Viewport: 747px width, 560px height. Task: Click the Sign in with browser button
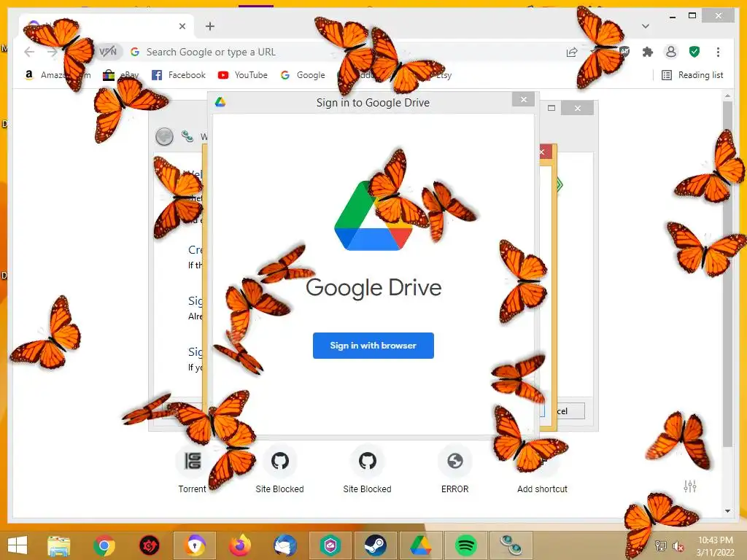click(373, 345)
